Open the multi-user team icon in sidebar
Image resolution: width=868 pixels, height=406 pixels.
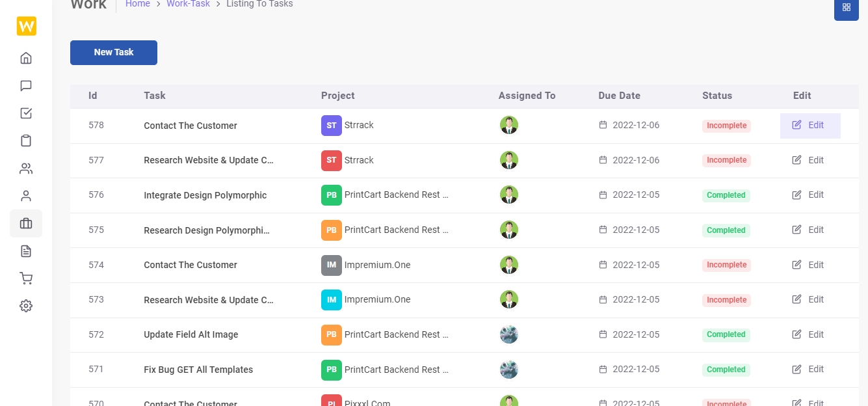click(26, 169)
